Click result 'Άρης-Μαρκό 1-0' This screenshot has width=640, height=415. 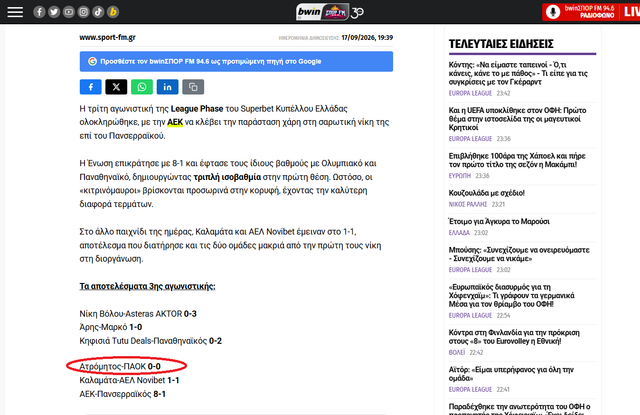click(x=111, y=327)
